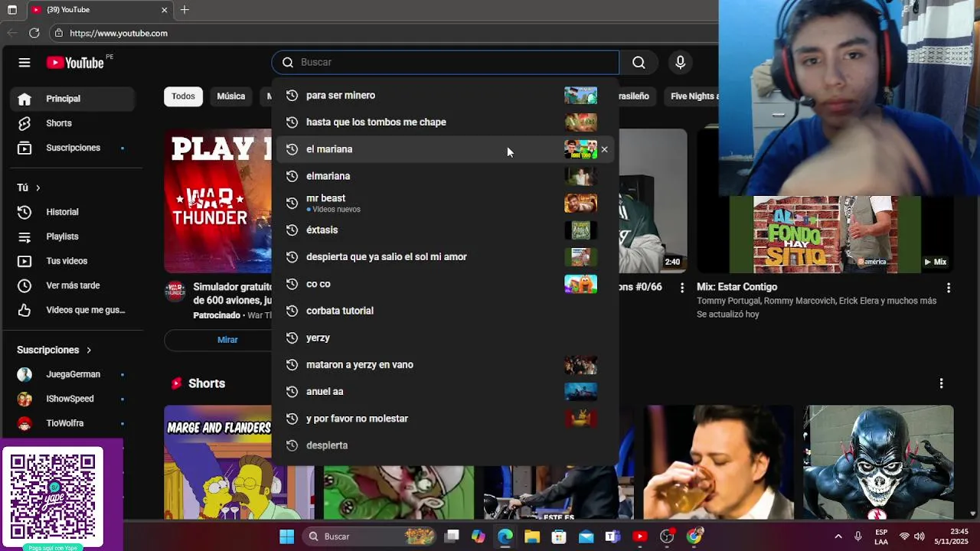Select suggestion 'para ser minero'
Viewport: 980px width, 551px height.
coord(445,96)
